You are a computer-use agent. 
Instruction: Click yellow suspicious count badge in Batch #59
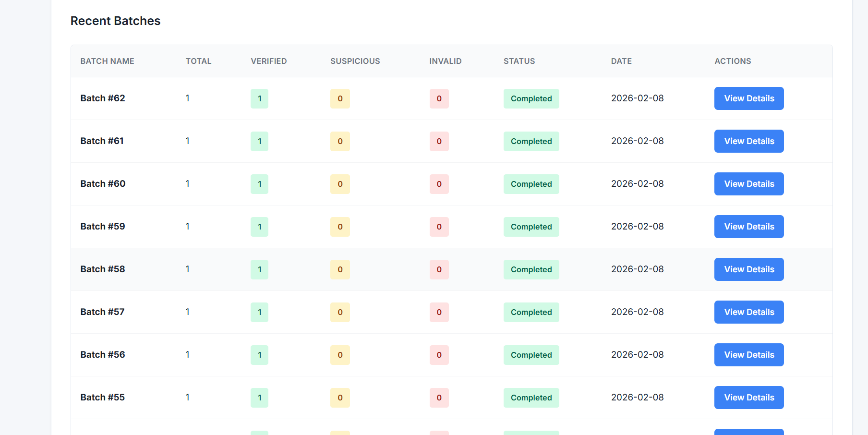(x=340, y=227)
